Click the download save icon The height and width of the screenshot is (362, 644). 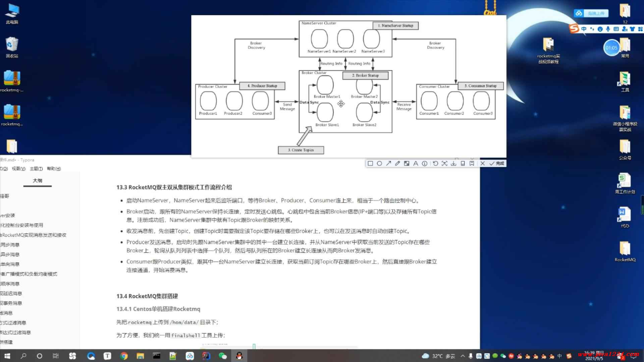pos(453,164)
